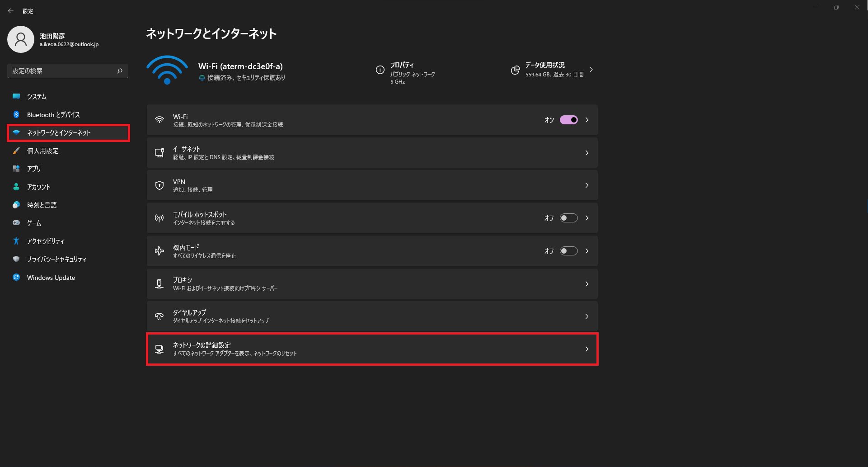Open Windows Update in sidebar
The image size is (868, 467).
[51, 278]
